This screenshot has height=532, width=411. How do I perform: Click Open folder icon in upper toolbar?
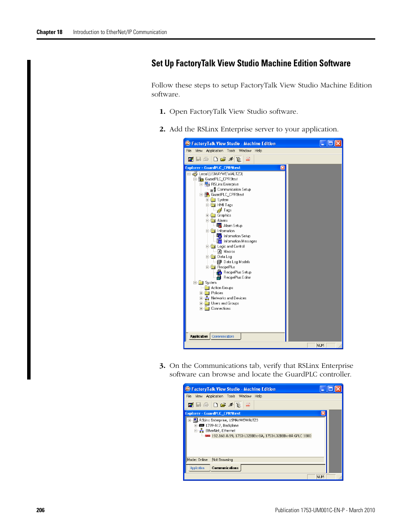(223, 159)
